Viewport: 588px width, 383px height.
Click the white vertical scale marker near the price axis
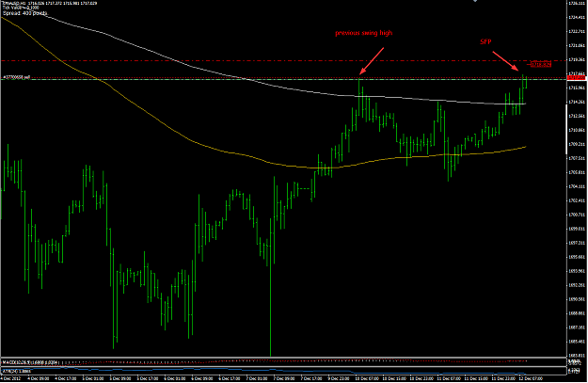click(x=566, y=130)
